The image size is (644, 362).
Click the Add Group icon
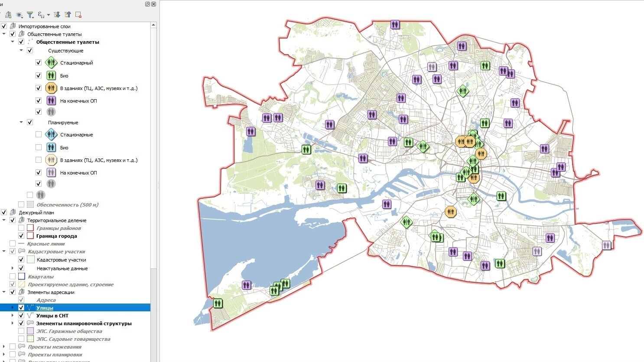tap(8, 15)
